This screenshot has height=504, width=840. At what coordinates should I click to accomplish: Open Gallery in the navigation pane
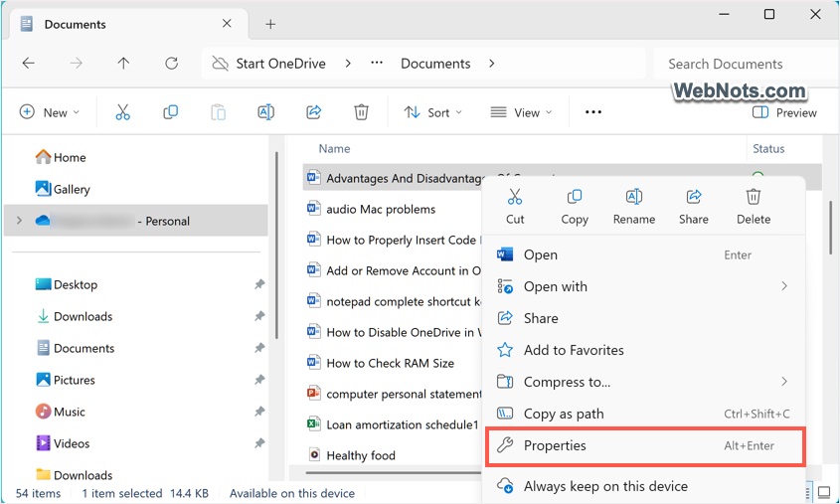tap(63, 189)
